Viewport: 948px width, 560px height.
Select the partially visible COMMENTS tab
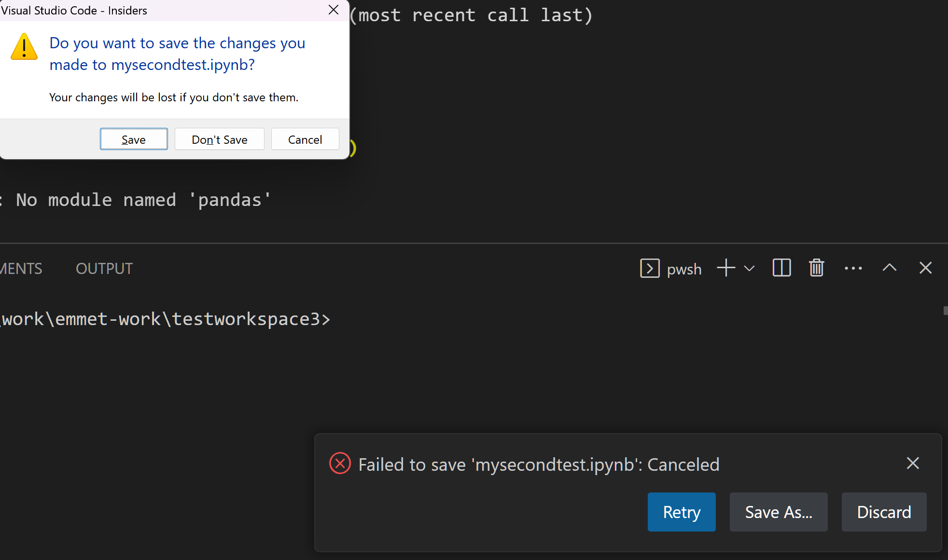(x=20, y=268)
